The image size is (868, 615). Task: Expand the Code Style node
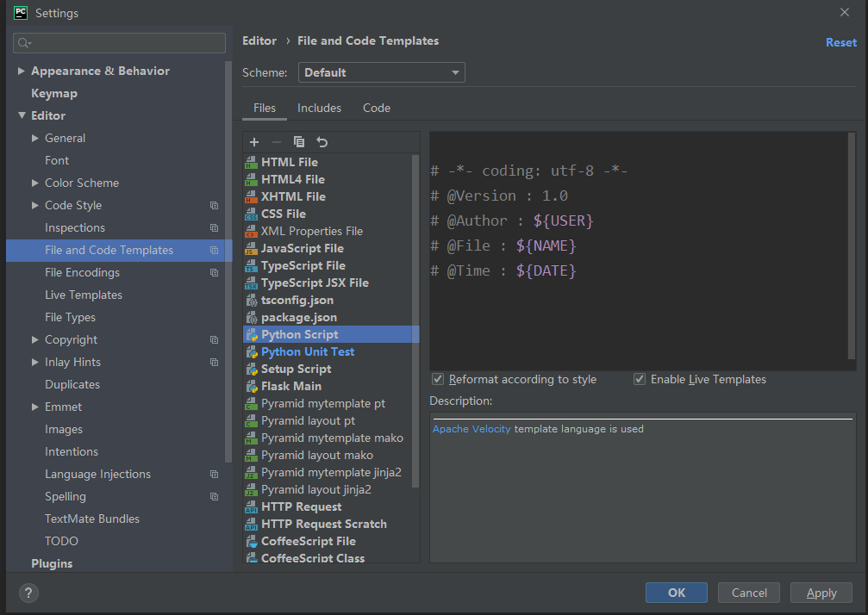click(34, 205)
